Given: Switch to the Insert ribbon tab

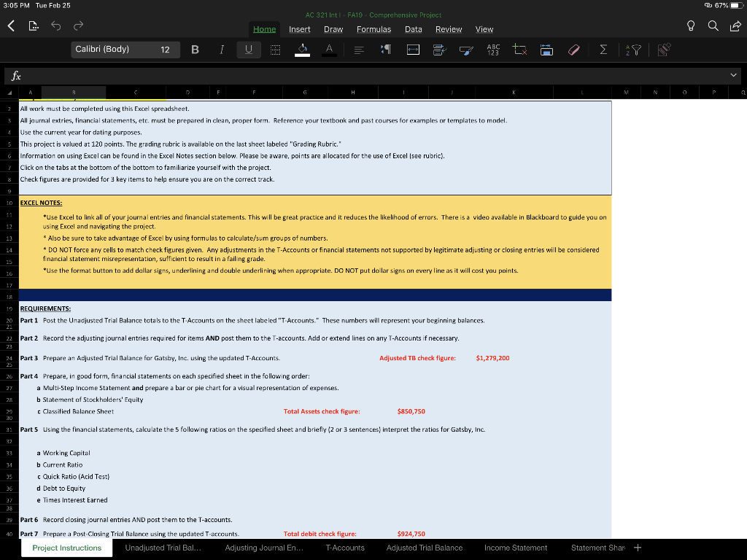Looking at the screenshot, I should click(301, 29).
